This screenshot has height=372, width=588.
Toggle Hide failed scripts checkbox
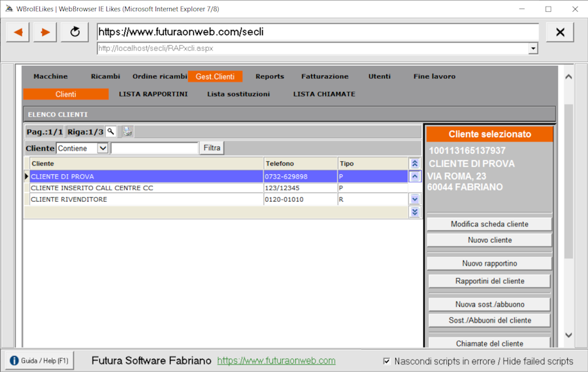tap(386, 361)
